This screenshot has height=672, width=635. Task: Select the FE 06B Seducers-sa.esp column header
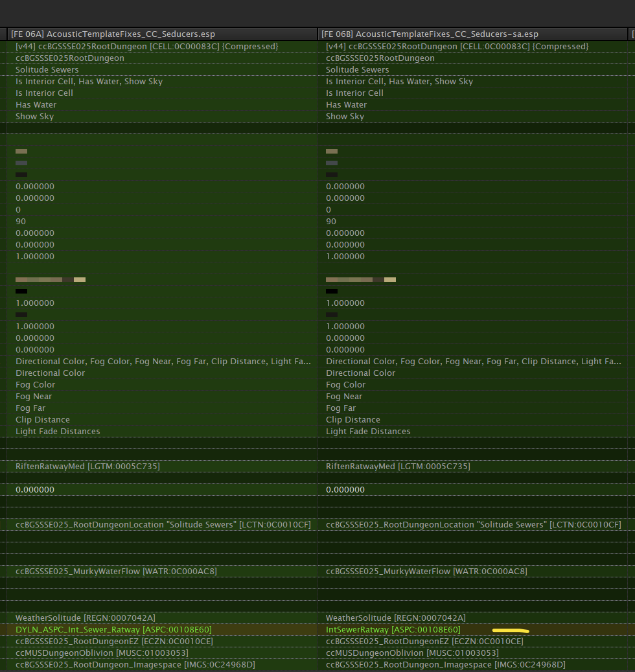point(432,34)
